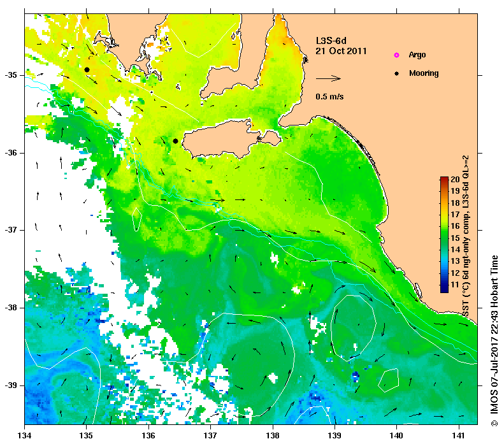Click the IMOS copyright timestamp text
The height and width of the screenshot is (446, 504).
tap(494, 341)
